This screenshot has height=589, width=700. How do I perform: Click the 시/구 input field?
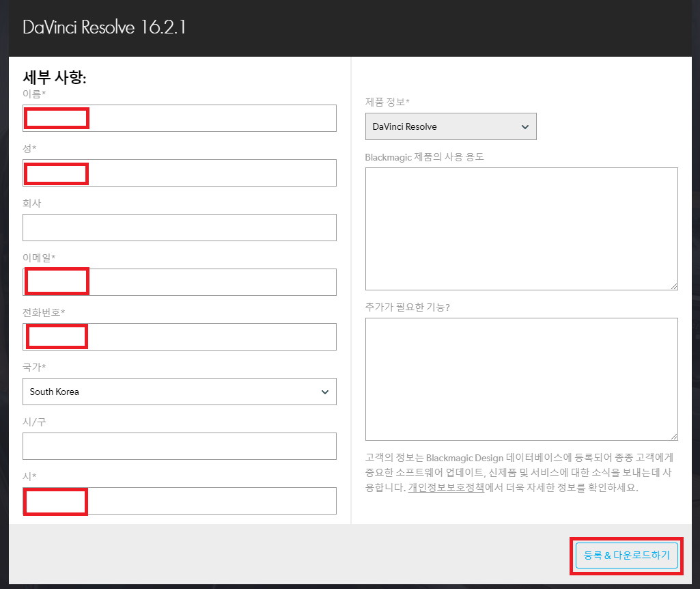click(x=180, y=446)
